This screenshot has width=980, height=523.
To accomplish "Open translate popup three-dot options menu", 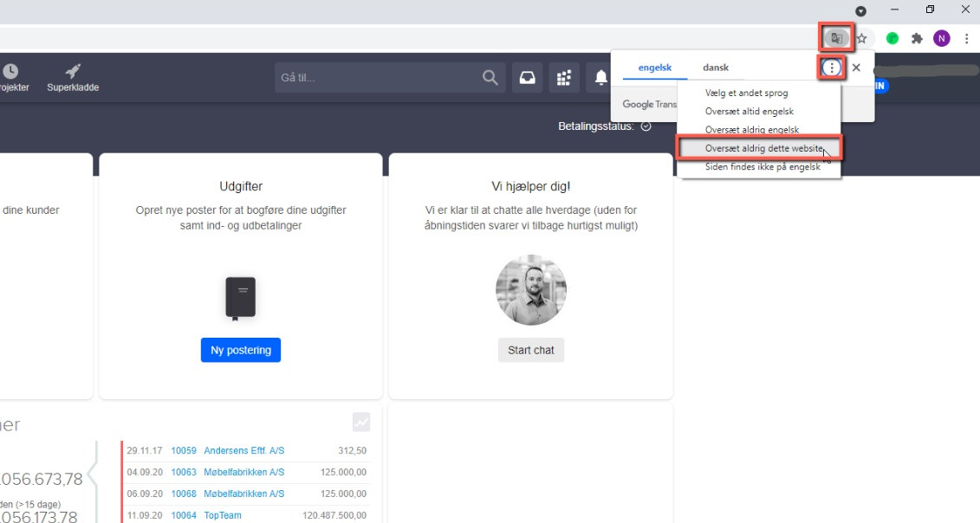I will [832, 68].
